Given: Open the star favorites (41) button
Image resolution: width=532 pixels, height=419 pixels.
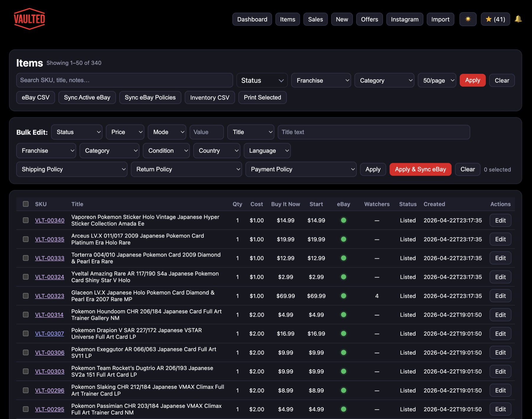Looking at the screenshot, I should [495, 19].
